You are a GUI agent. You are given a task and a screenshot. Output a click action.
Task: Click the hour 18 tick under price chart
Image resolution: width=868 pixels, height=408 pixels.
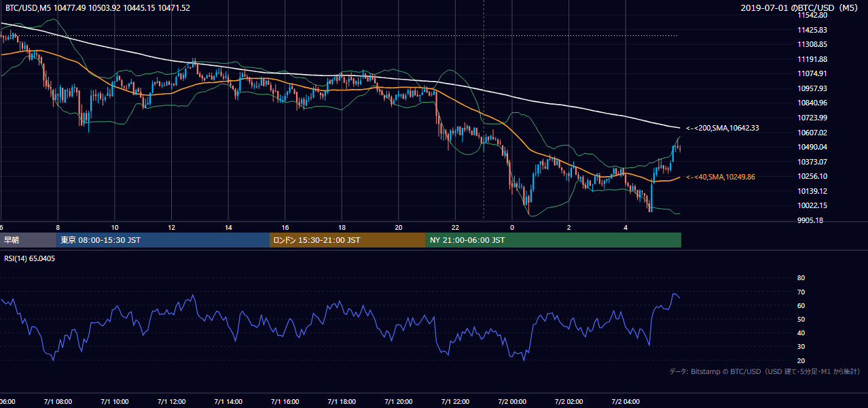point(342,227)
